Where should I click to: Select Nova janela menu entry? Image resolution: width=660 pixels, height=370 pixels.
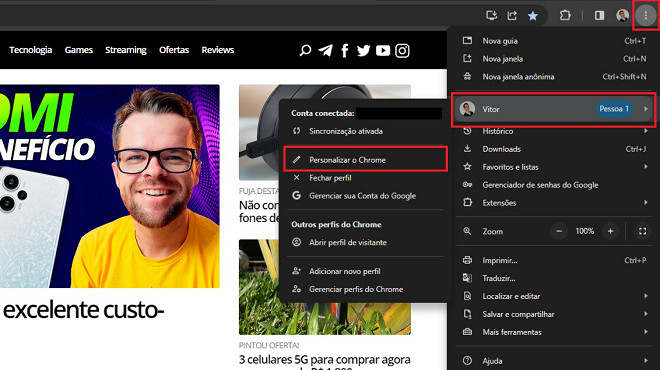(x=554, y=59)
